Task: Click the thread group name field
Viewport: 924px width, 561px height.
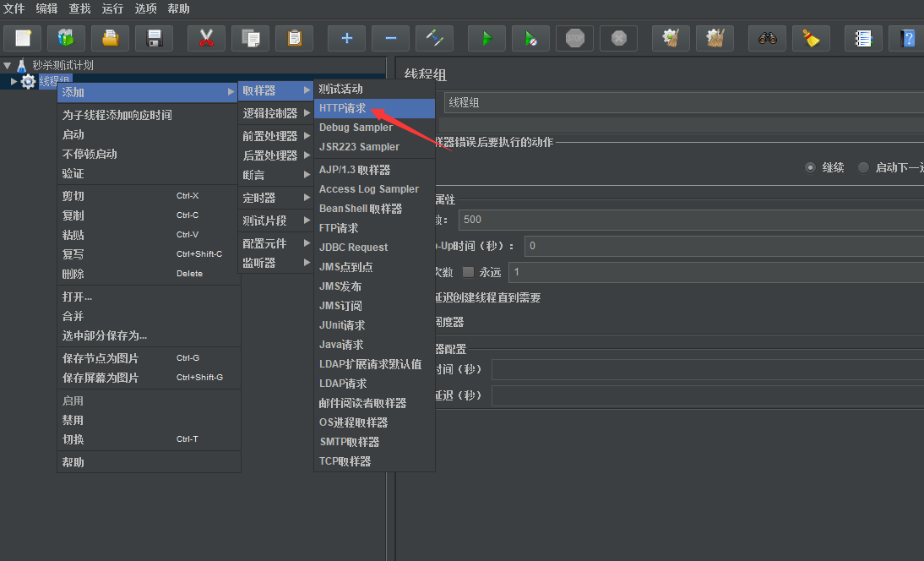Action: point(683,102)
